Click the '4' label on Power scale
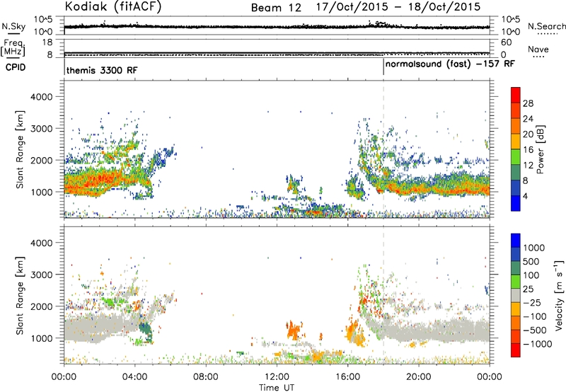 [525, 196]
